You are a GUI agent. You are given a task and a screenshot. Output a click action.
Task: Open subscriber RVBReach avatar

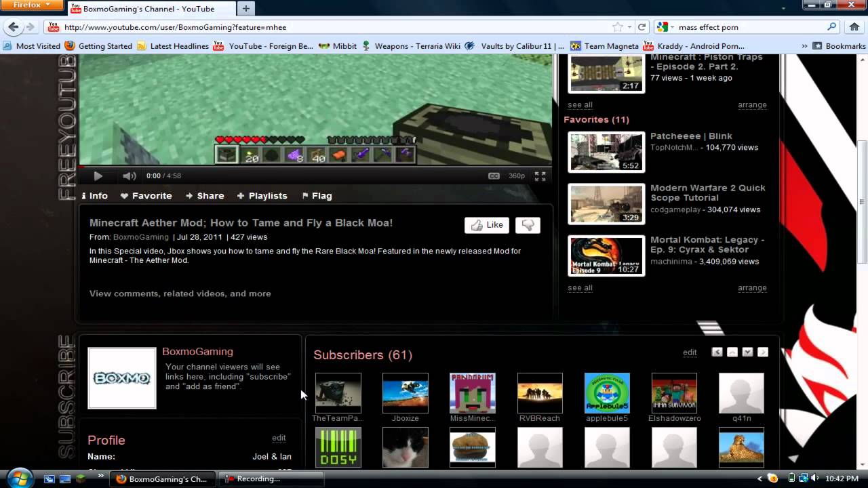coord(540,393)
